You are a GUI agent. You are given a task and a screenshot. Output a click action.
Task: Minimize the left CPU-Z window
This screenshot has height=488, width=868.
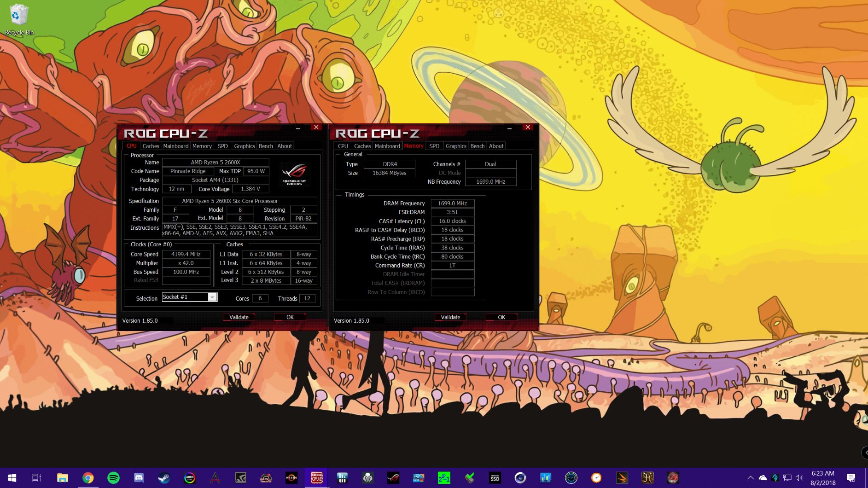click(x=298, y=128)
